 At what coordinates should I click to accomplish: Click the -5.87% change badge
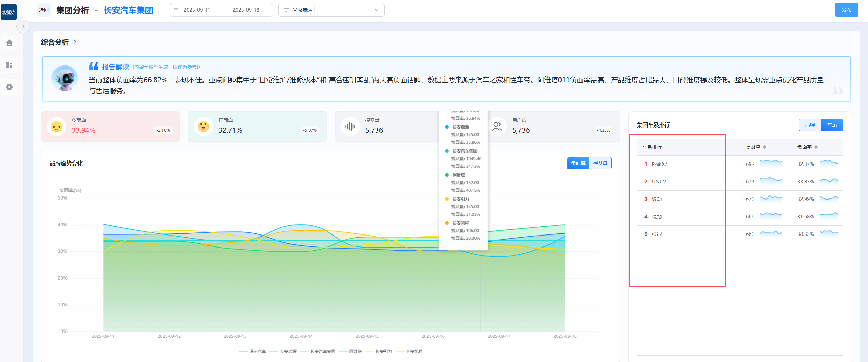pyautogui.click(x=310, y=130)
